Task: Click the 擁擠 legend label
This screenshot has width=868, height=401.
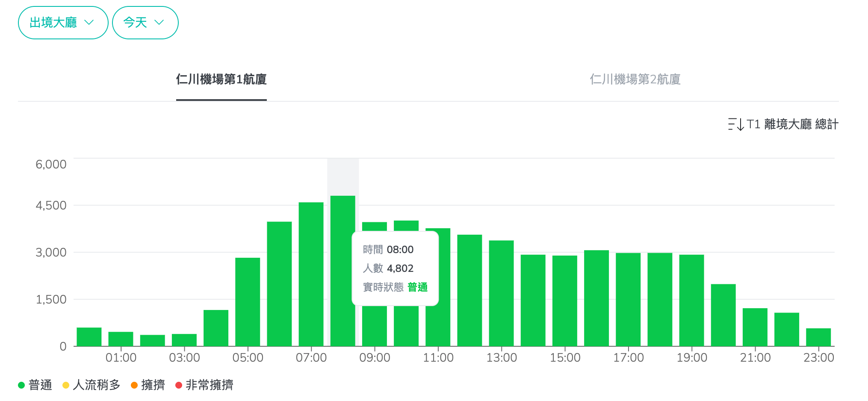Action: (x=153, y=385)
